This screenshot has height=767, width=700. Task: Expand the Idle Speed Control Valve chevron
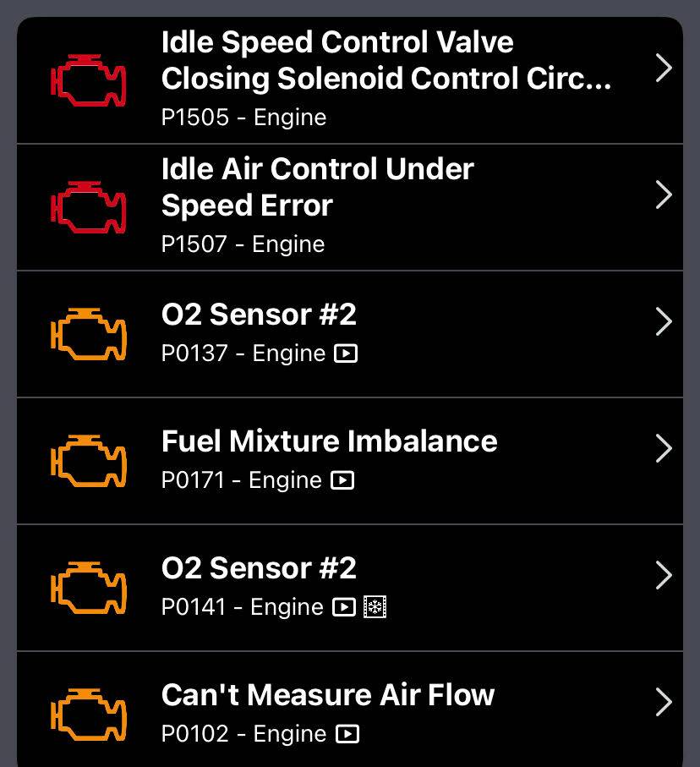pyautogui.click(x=664, y=68)
